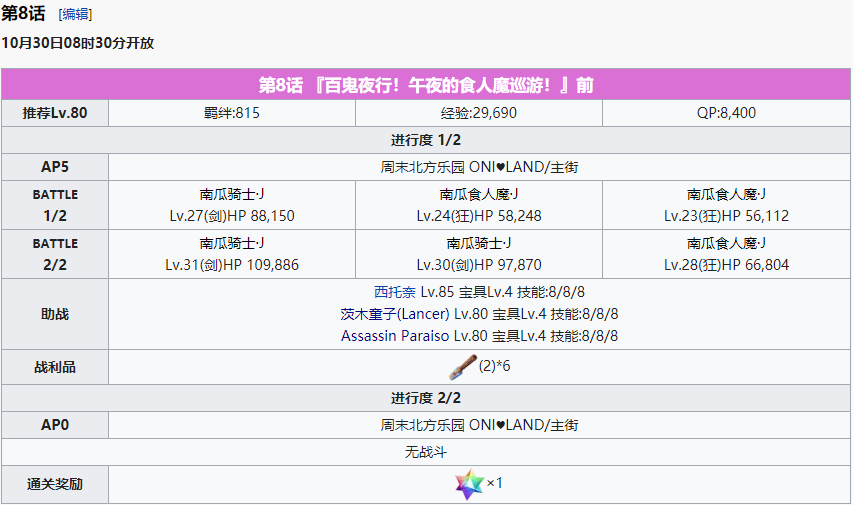
Task: Select the 10月30日08时30分开放 release time text
Action: (78, 43)
